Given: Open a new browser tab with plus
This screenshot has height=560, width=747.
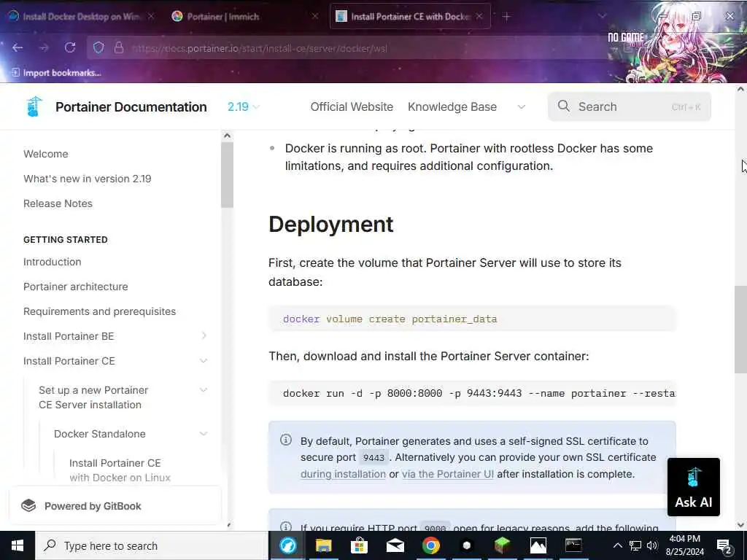Looking at the screenshot, I should pyautogui.click(x=506, y=17).
